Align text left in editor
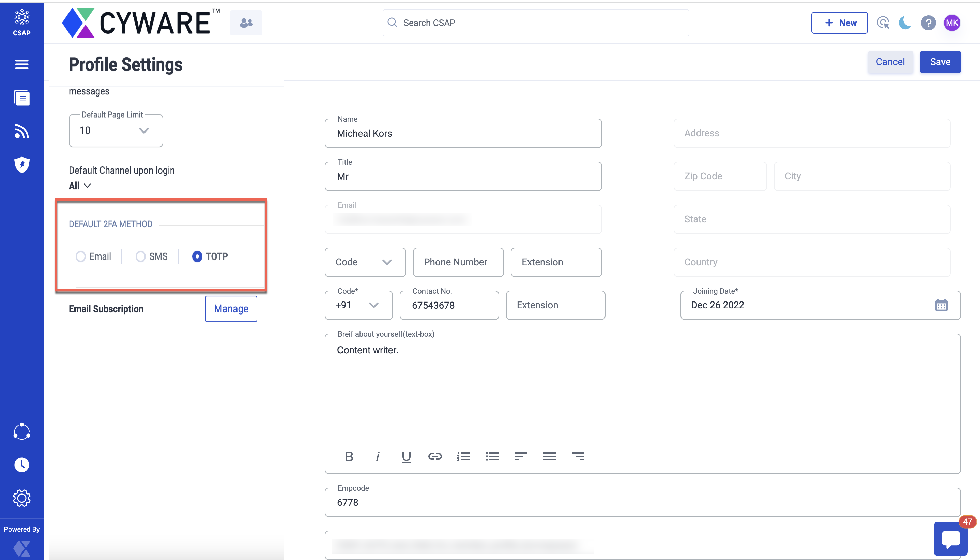This screenshot has height=560, width=980. pyautogui.click(x=521, y=456)
